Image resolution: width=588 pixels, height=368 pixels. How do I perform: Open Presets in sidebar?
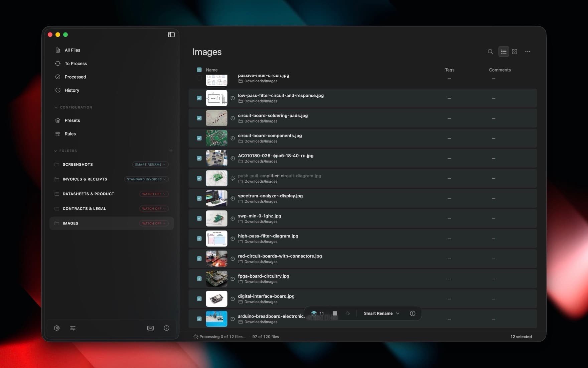72,120
